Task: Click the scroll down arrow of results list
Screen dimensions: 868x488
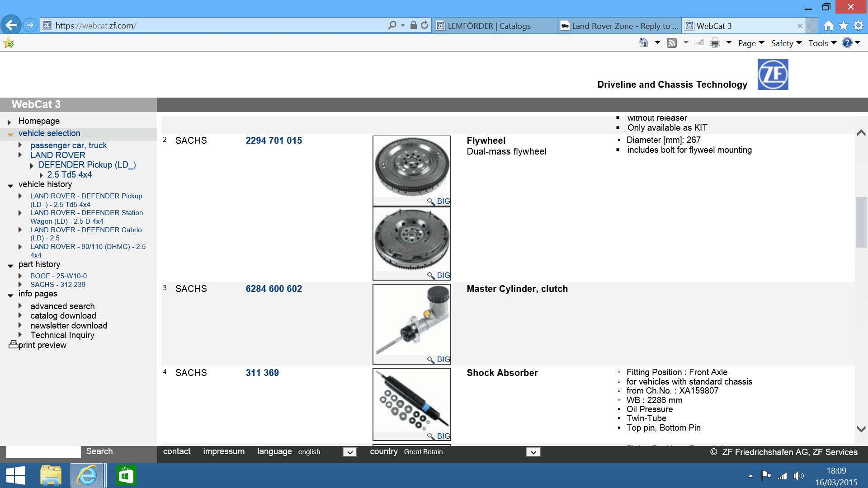Action: point(861,429)
